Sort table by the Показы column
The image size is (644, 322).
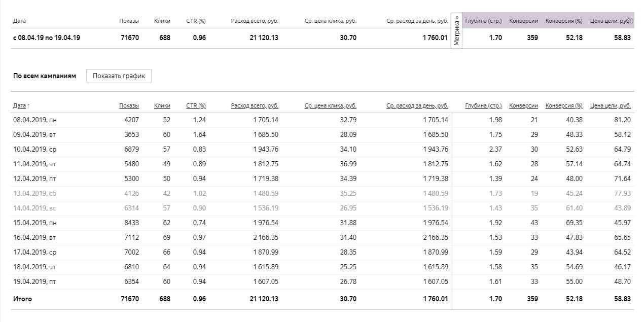(x=129, y=105)
